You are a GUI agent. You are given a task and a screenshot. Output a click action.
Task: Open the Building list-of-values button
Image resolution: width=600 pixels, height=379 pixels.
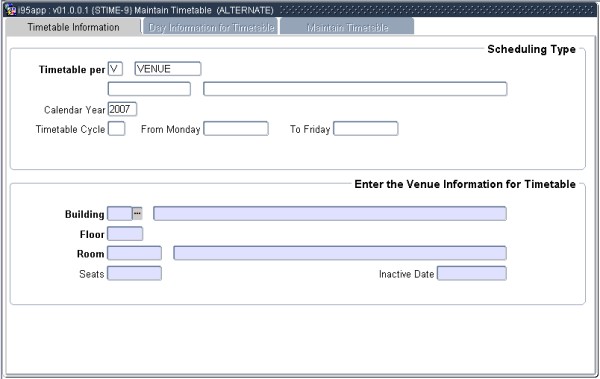pos(137,213)
